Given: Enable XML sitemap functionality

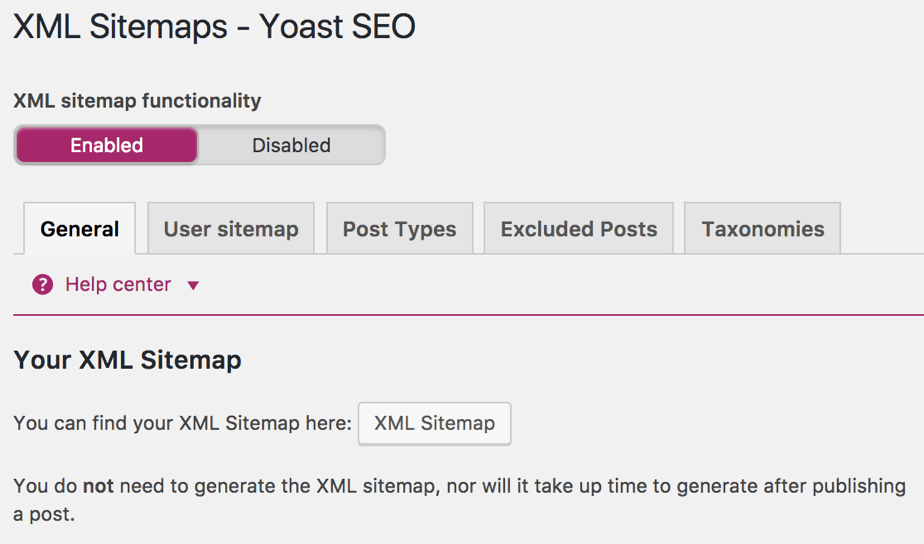Looking at the screenshot, I should click(x=106, y=145).
